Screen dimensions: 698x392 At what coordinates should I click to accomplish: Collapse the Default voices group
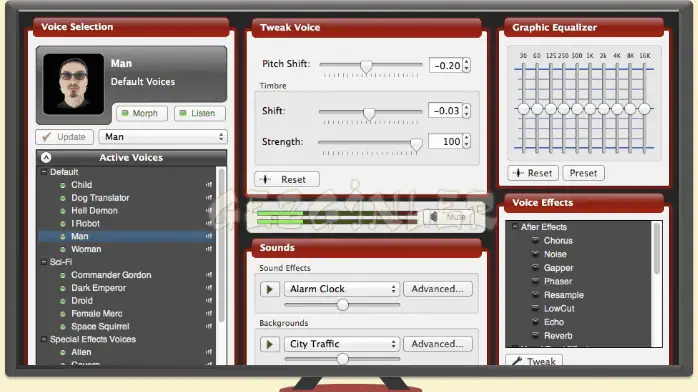pos(44,172)
